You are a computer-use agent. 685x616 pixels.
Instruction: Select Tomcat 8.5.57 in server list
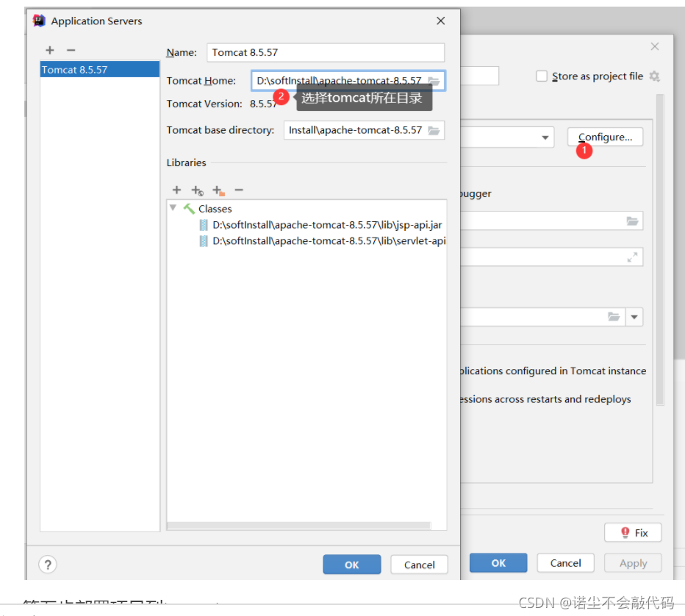tap(100, 69)
